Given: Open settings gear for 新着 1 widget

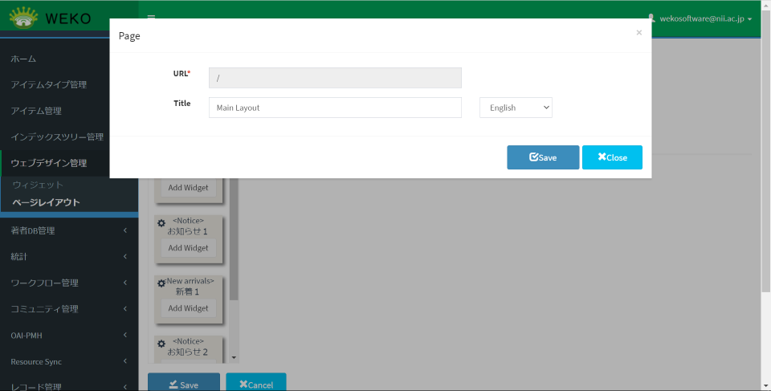Looking at the screenshot, I should coord(161,283).
